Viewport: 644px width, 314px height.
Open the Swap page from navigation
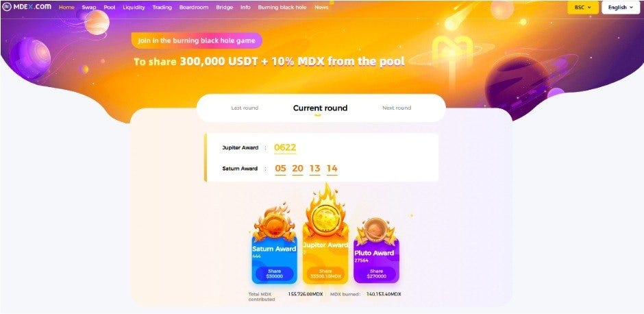88,8
